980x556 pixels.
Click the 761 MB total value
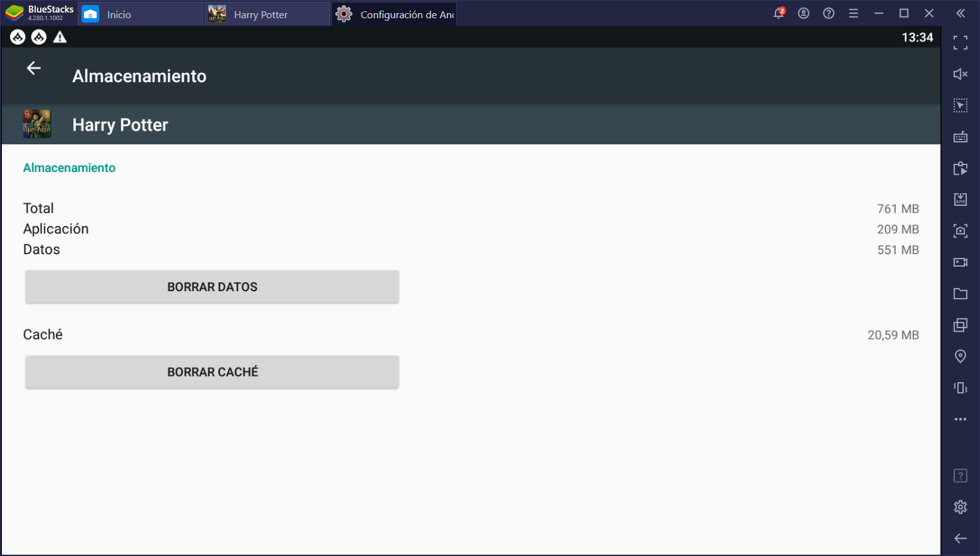(x=898, y=209)
